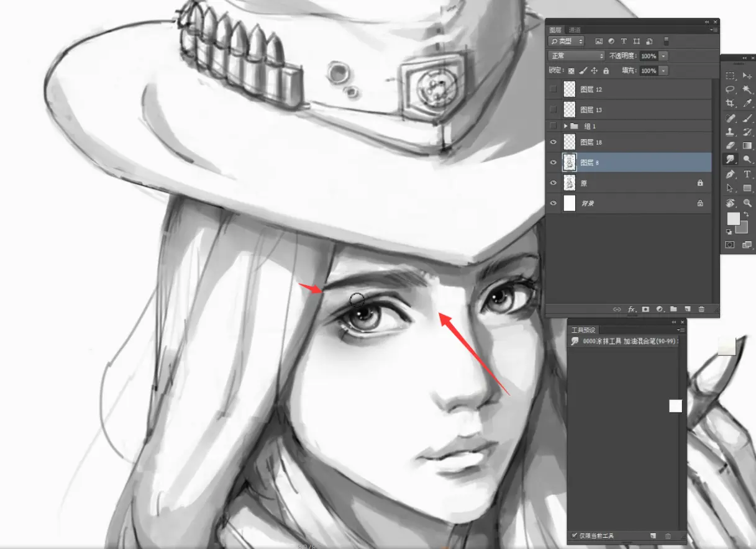Select the Pen tool
The height and width of the screenshot is (549, 756).
(731, 175)
